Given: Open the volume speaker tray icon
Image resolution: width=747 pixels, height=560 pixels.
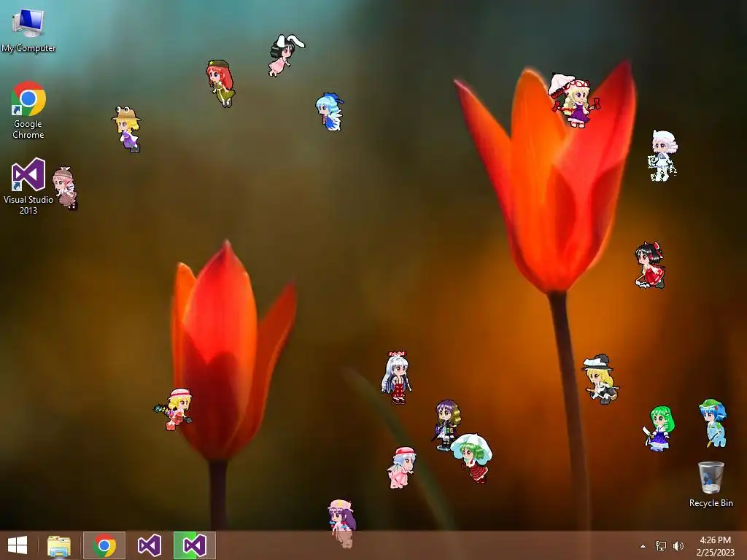Looking at the screenshot, I should click(x=678, y=546).
